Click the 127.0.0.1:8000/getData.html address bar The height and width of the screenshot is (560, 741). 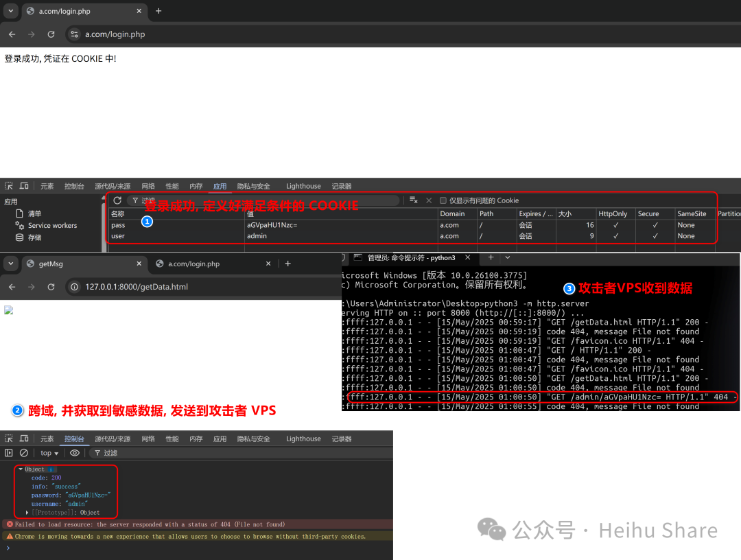[203, 287]
